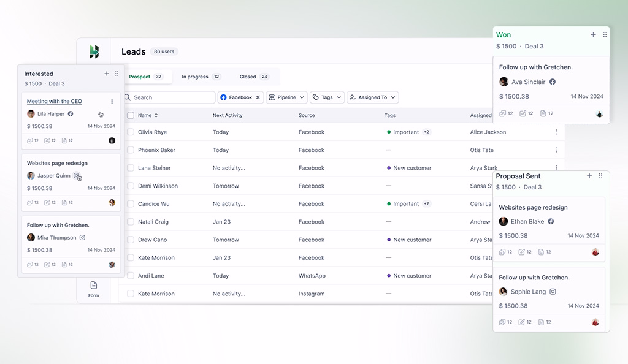Image resolution: width=628 pixels, height=364 pixels.
Task: Switch to the Closed tab
Action: 254,77
